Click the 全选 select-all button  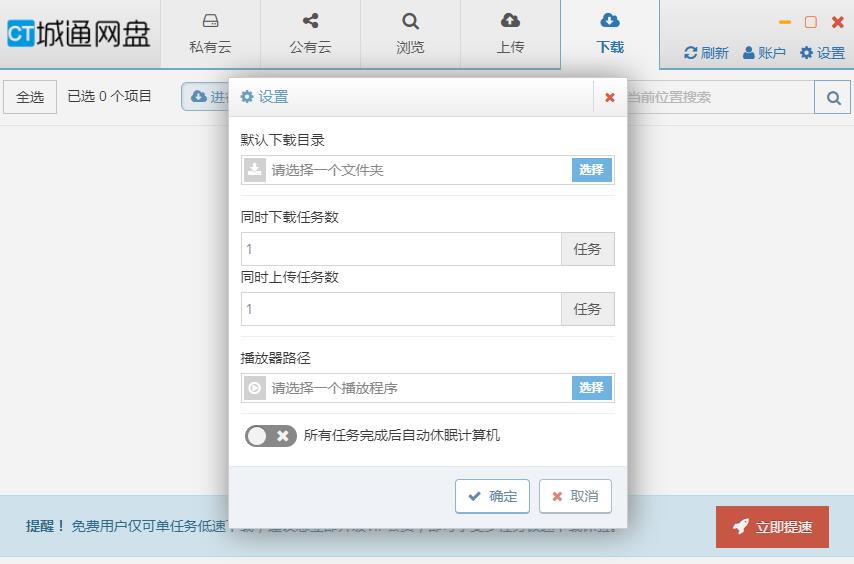click(30, 97)
